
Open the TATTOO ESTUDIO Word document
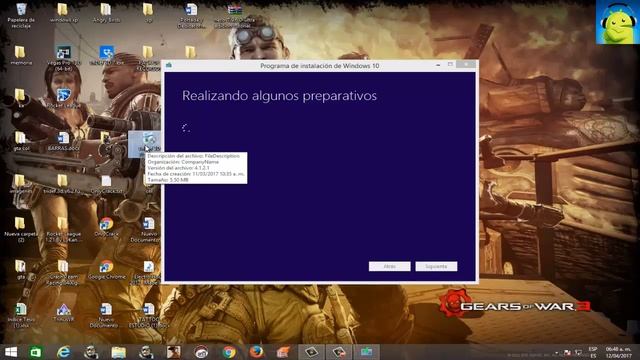[x=149, y=315]
